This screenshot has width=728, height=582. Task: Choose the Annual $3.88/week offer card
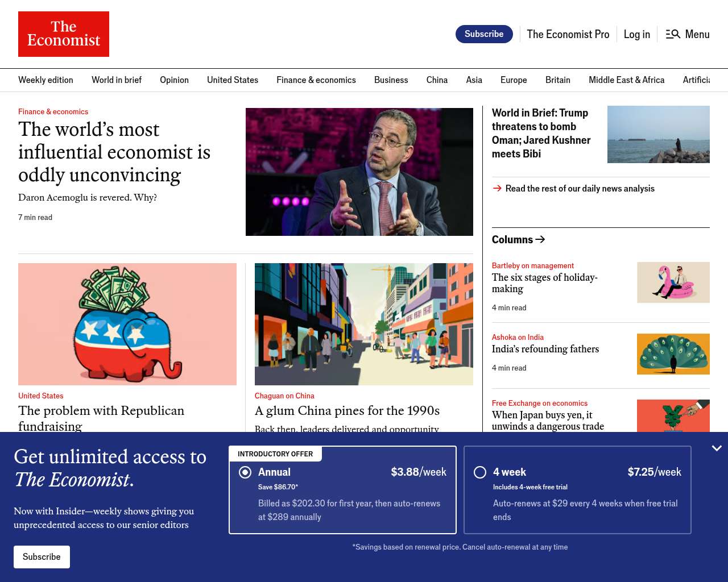342,490
